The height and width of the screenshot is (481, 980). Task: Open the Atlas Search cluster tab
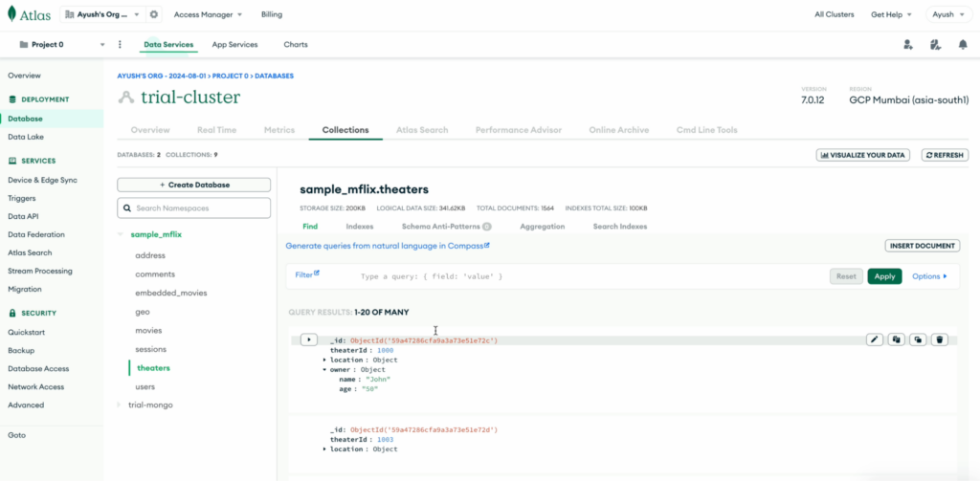[422, 130]
